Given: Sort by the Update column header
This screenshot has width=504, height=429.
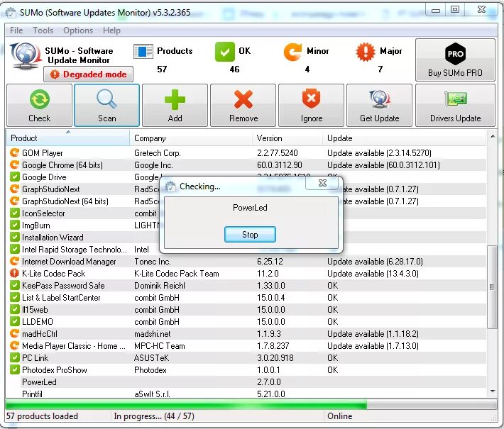Looking at the screenshot, I should pyautogui.click(x=405, y=138).
